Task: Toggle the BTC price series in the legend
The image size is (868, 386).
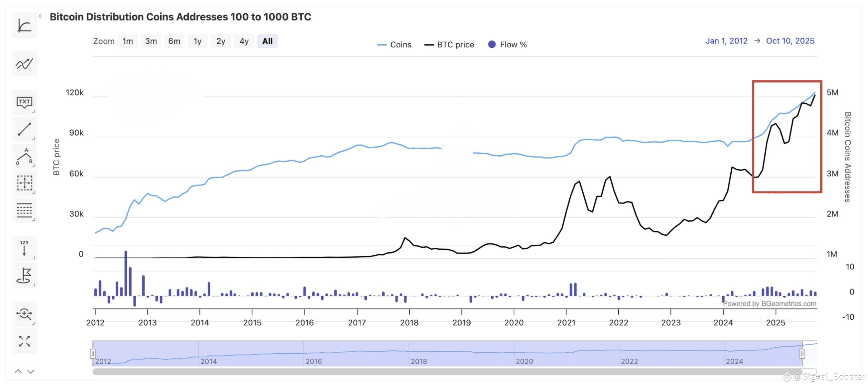Action: tap(449, 45)
